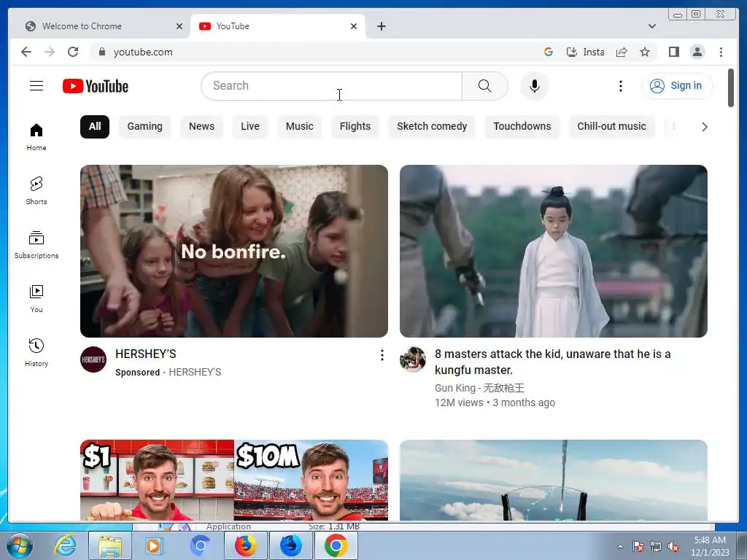The height and width of the screenshot is (560, 747).
Task: Click the Gun King channel name
Action: (x=479, y=388)
